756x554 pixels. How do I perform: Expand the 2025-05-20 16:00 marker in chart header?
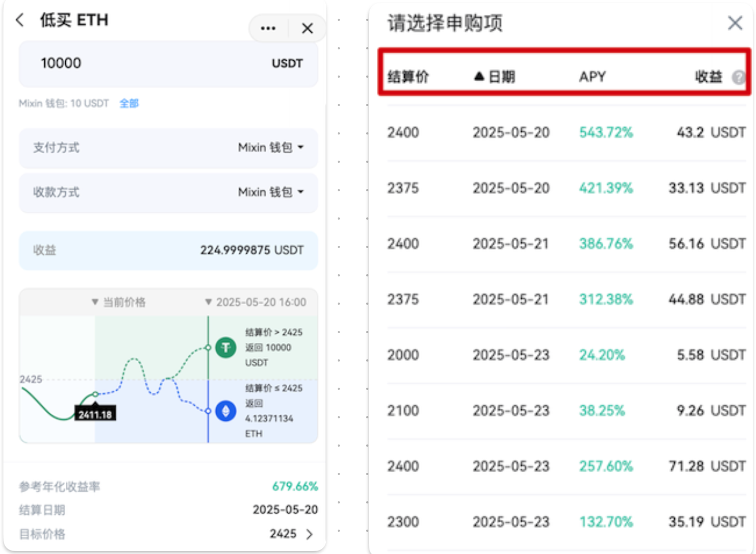(255, 302)
